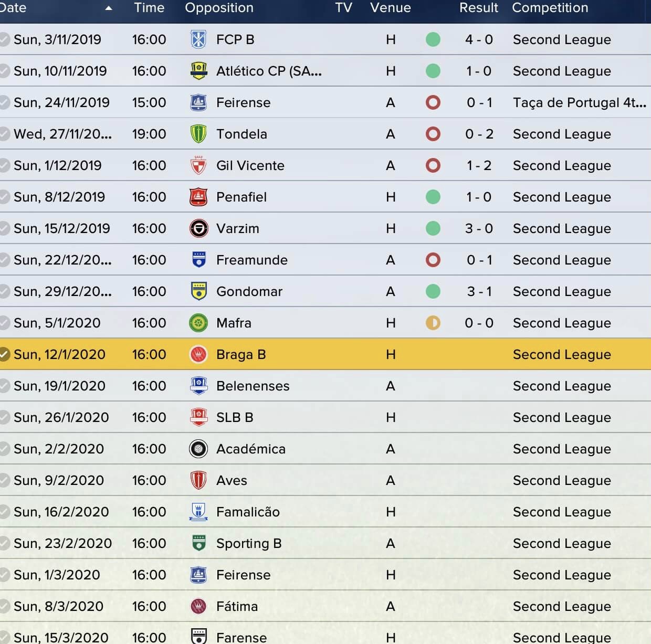This screenshot has width=651, height=644.
Task: Open the Tondela club crest icon
Action: coord(198,134)
